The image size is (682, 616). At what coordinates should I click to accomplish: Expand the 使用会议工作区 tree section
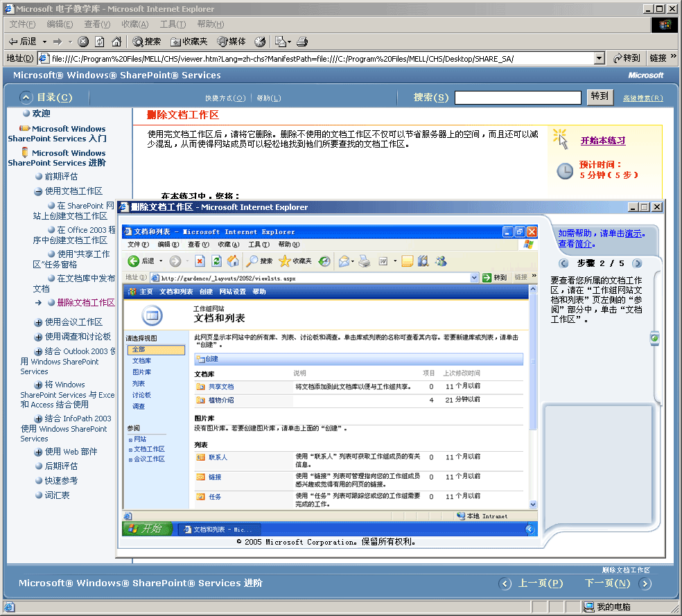point(38,322)
